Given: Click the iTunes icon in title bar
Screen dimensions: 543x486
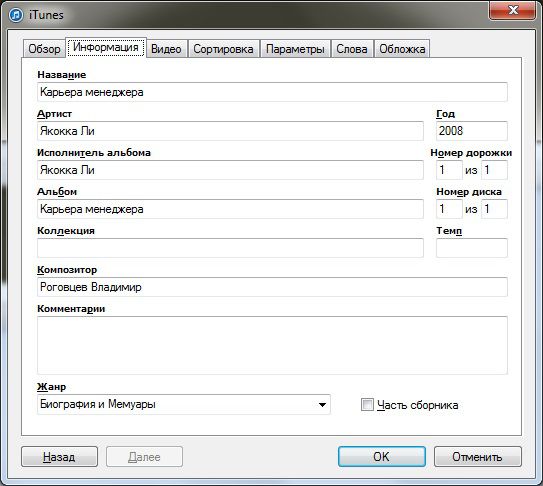Looking at the screenshot, I should [x=16, y=15].
